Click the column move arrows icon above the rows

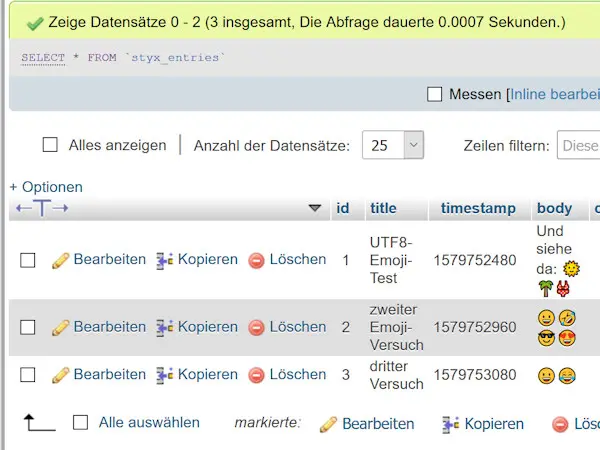click(x=41, y=208)
